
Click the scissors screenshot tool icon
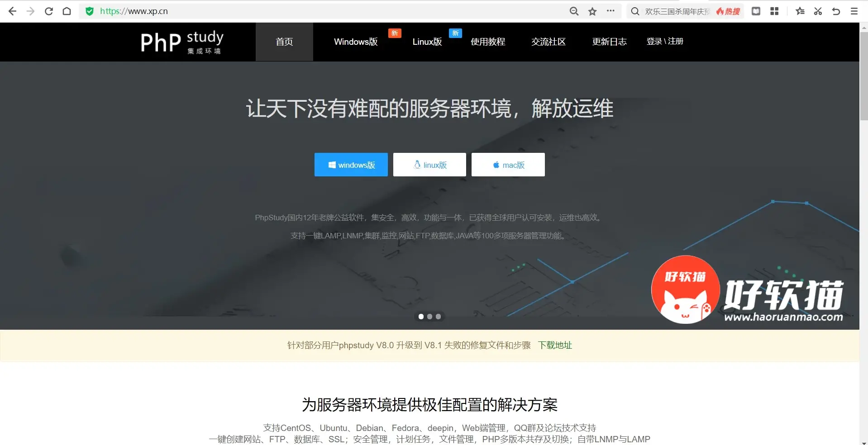pyautogui.click(x=818, y=11)
